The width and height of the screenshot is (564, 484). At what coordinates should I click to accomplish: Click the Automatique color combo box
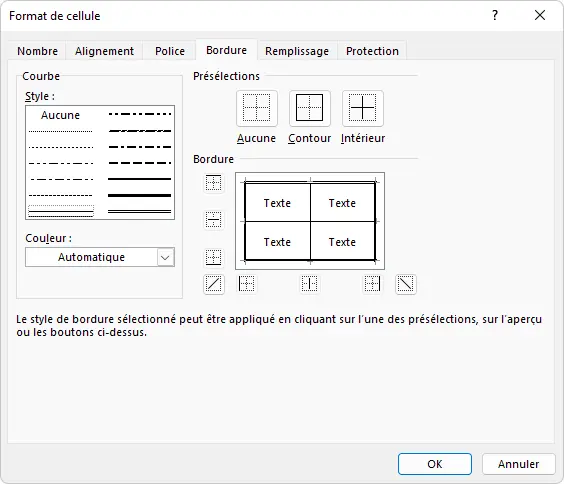100,257
